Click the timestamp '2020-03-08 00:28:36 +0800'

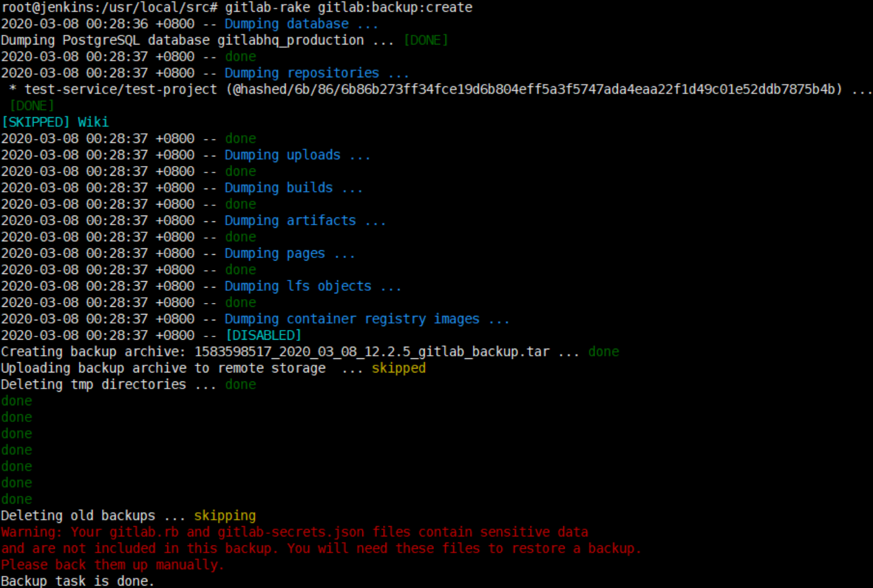pos(98,24)
